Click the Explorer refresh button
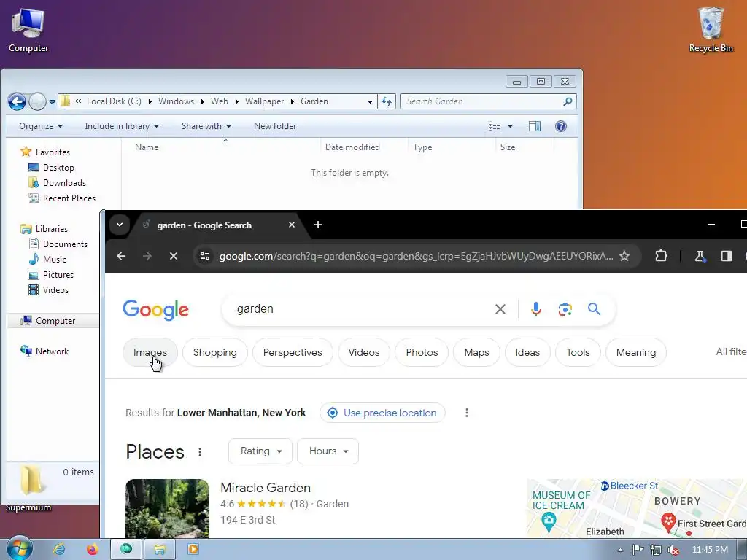 (x=387, y=101)
